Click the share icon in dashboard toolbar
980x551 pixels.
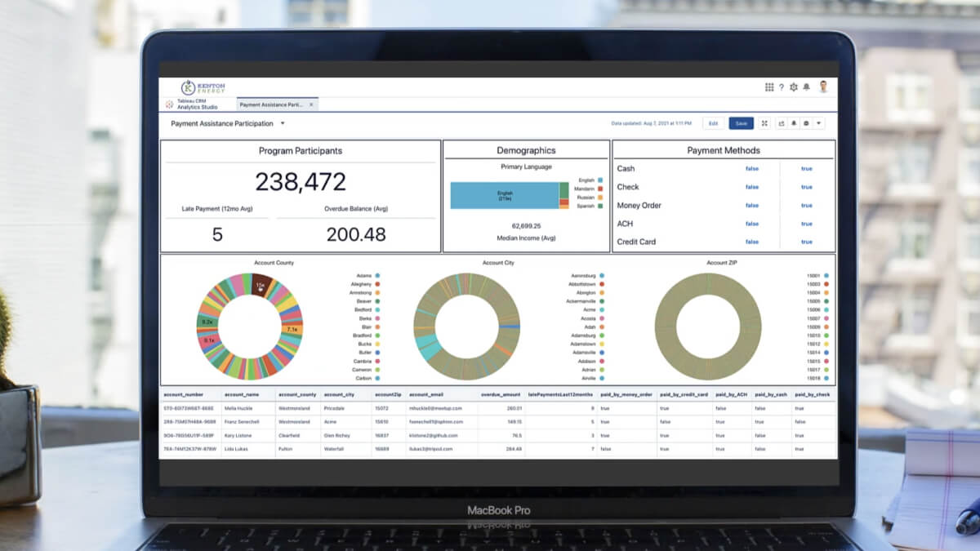pyautogui.click(x=782, y=123)
